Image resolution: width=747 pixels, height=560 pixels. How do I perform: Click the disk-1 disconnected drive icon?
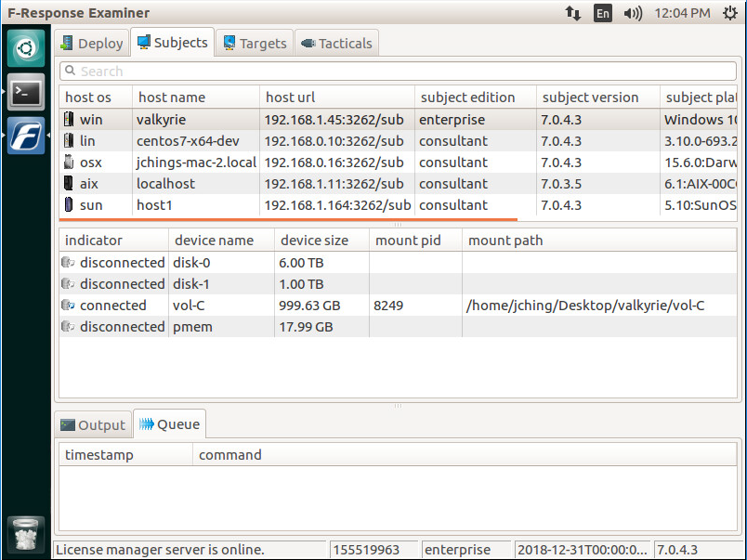click(68, 283)
